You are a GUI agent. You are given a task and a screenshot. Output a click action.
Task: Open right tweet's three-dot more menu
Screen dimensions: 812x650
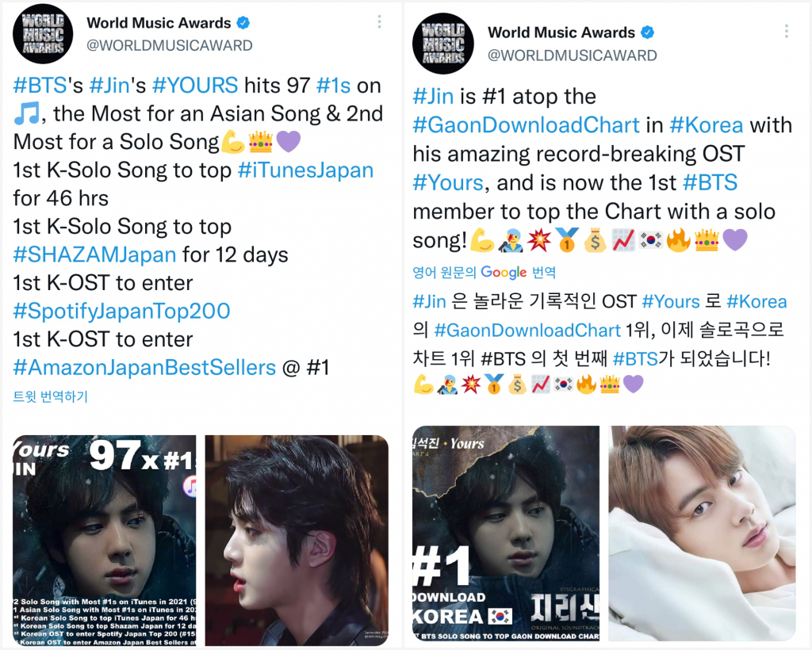[786, 32]
